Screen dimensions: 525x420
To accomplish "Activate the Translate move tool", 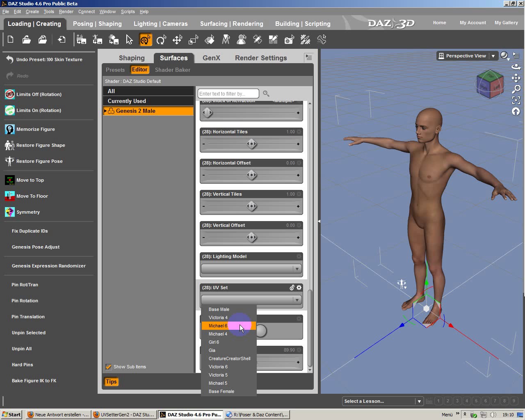I will point(177,40).
